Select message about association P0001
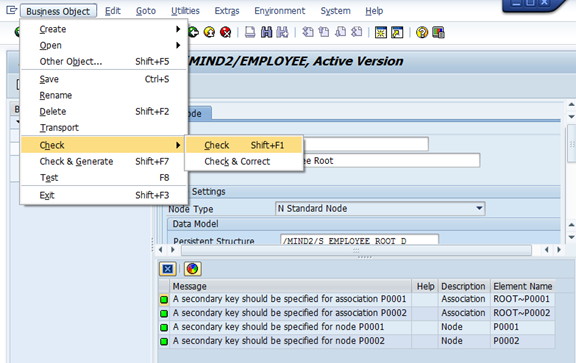 point(289,299)
